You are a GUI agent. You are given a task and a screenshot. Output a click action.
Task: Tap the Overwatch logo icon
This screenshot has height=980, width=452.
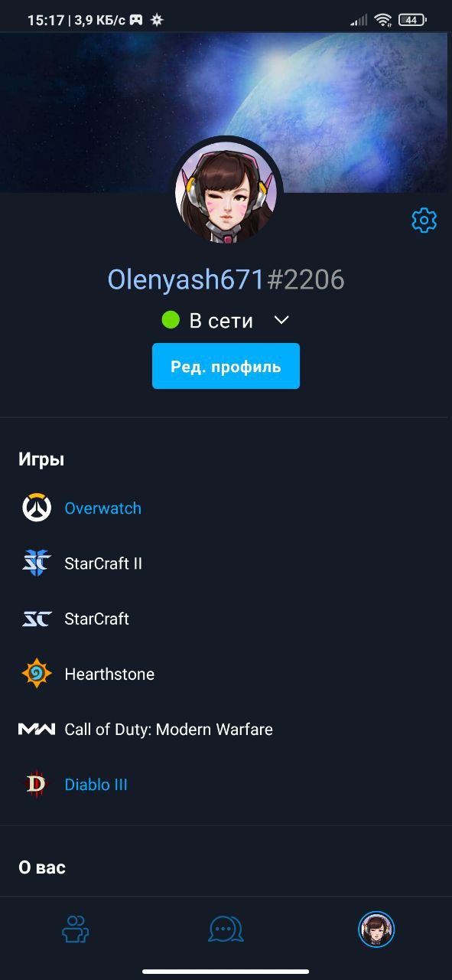[37, 508]
